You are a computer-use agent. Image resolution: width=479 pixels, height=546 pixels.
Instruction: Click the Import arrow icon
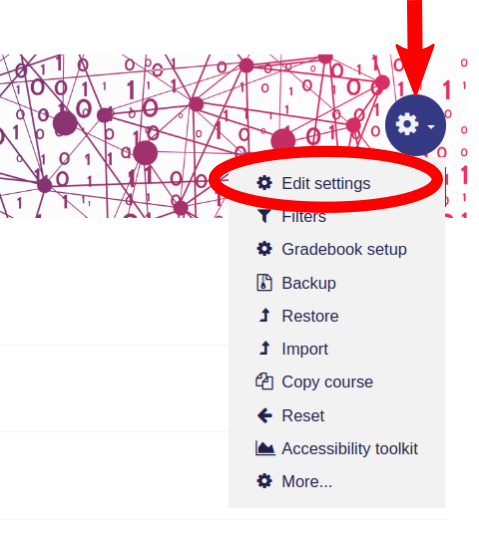(x=265, y=348)
